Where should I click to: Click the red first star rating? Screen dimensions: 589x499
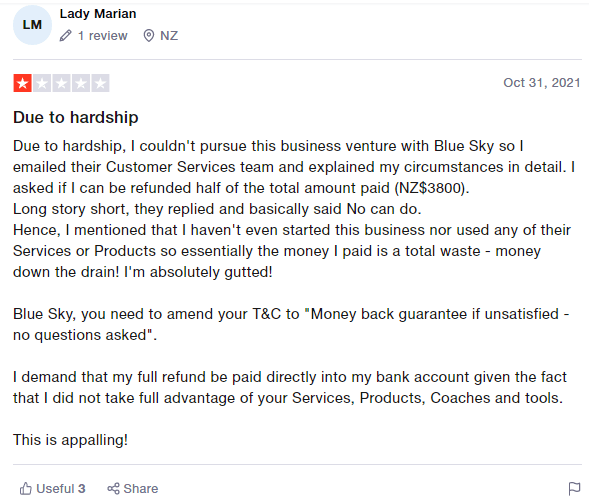pyautogui.click(x=23, y=83)
